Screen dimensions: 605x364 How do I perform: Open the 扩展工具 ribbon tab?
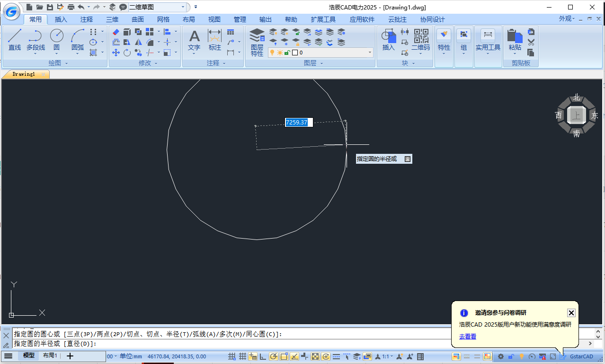(323, 19)
